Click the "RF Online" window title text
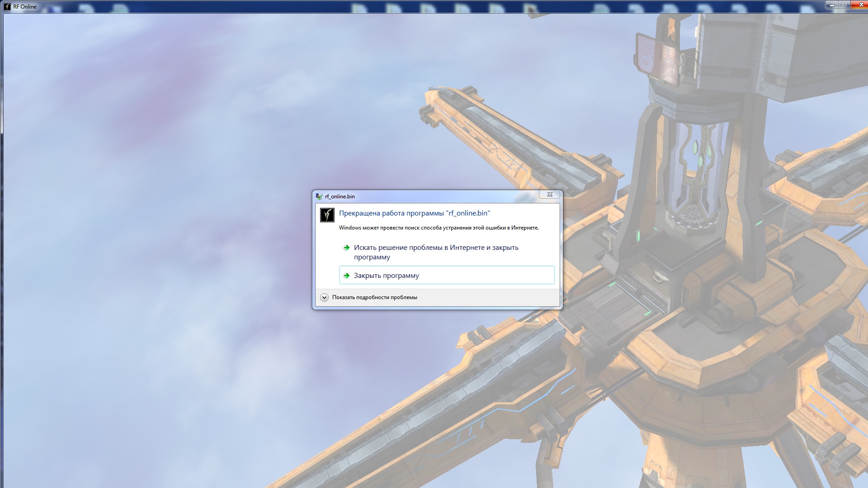 (x=25, y=7)
